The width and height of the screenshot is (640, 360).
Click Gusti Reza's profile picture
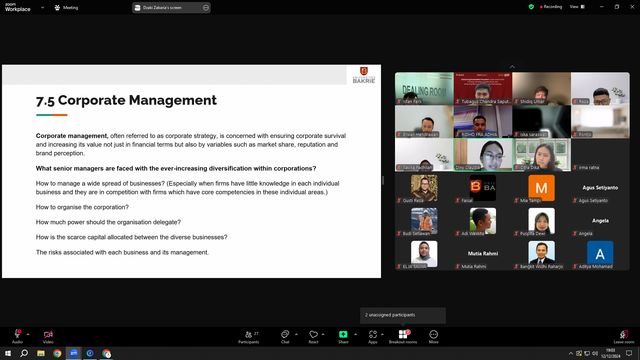coord(424,188)
